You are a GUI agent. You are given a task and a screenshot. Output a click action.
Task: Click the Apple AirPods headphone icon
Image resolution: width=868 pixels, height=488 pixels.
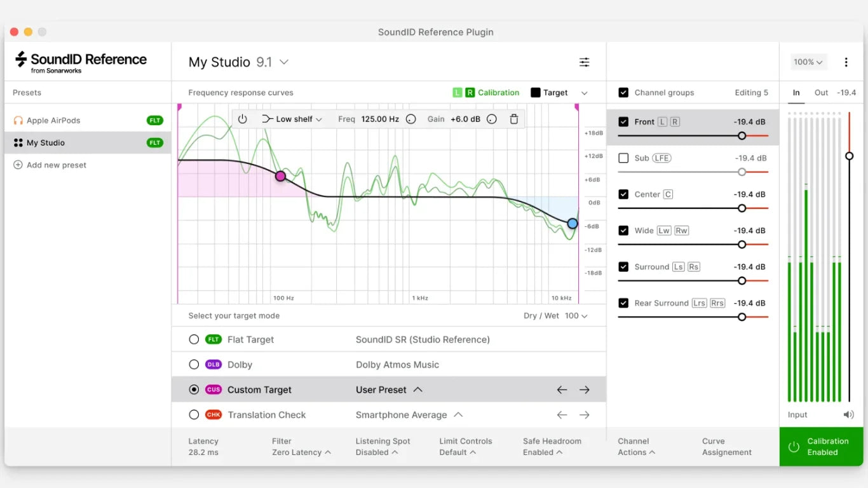click(x=18, y=120)
